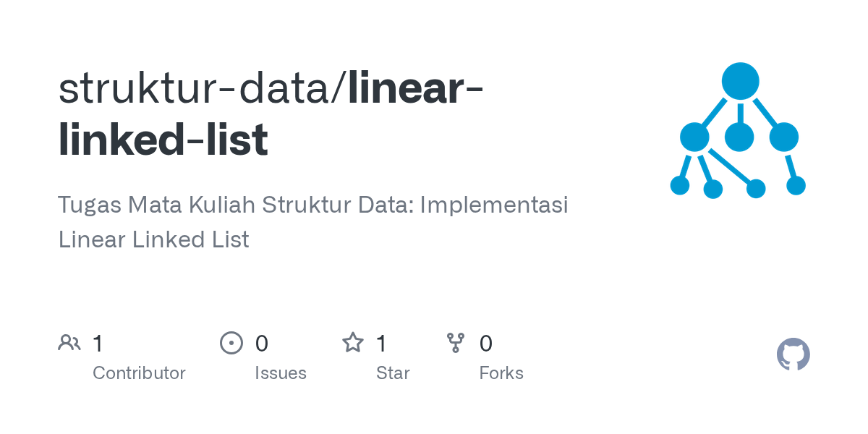868x434 pixels.
Task: Click the star icon
Action: tap(352, 342)
